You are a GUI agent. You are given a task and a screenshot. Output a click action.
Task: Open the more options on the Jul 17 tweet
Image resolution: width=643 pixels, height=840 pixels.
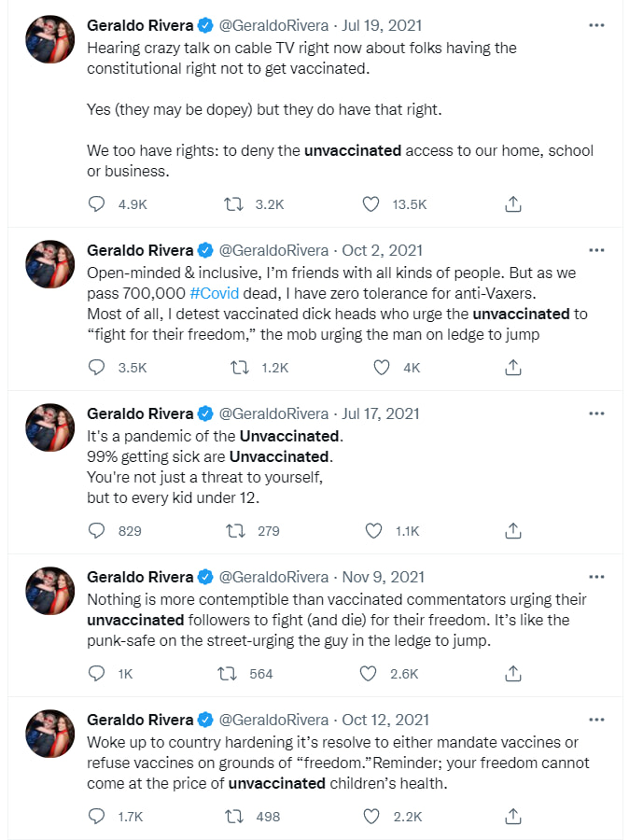coord(596,413)
